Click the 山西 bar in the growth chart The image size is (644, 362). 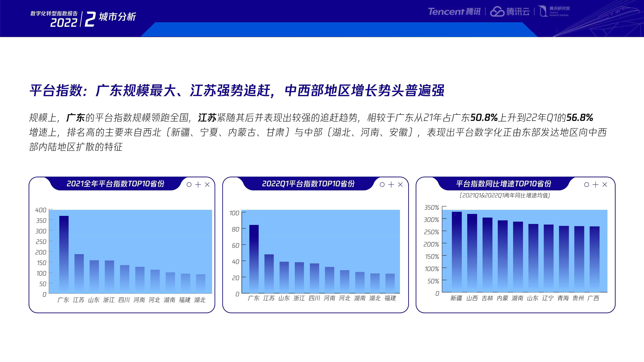coord(472,253)
